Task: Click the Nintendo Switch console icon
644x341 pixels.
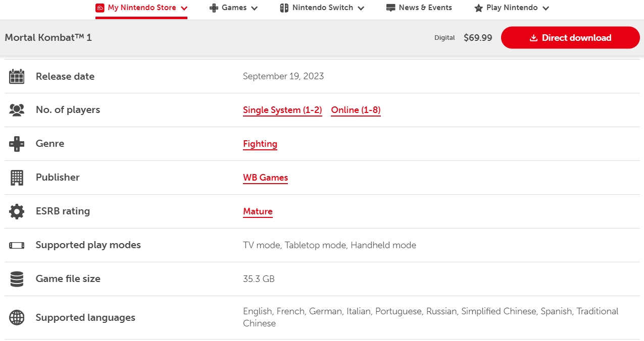Action: click(x=284, y=8)
